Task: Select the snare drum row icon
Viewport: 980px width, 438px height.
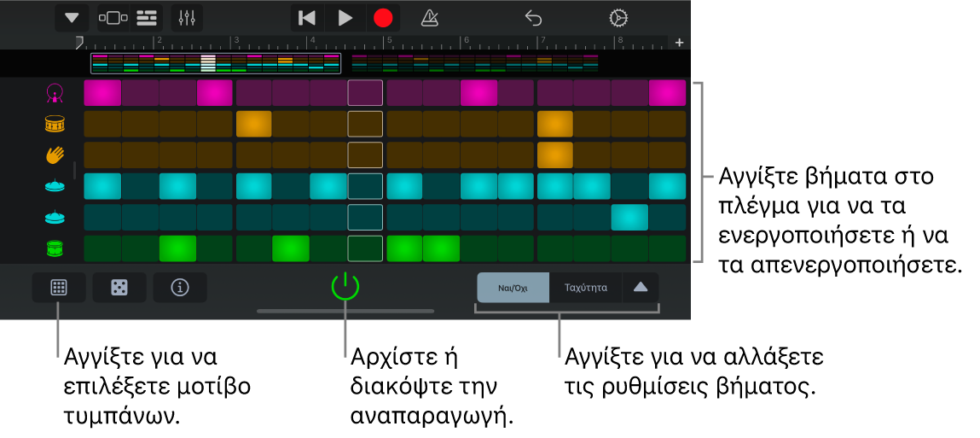Action: (55, 125)
